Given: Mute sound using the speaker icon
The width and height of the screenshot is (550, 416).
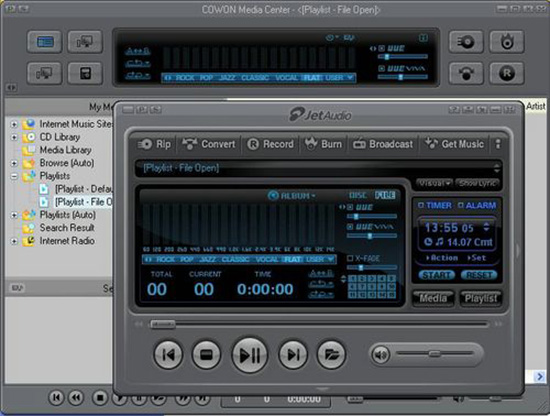Looking at the screenshot, I should pos(381,355).
